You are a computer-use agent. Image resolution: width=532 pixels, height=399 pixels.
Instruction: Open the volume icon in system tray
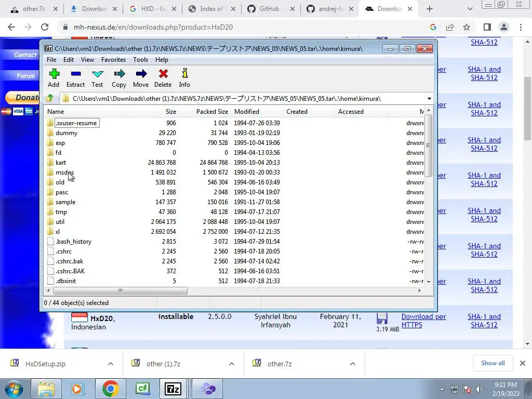click(x=480, y=389)
